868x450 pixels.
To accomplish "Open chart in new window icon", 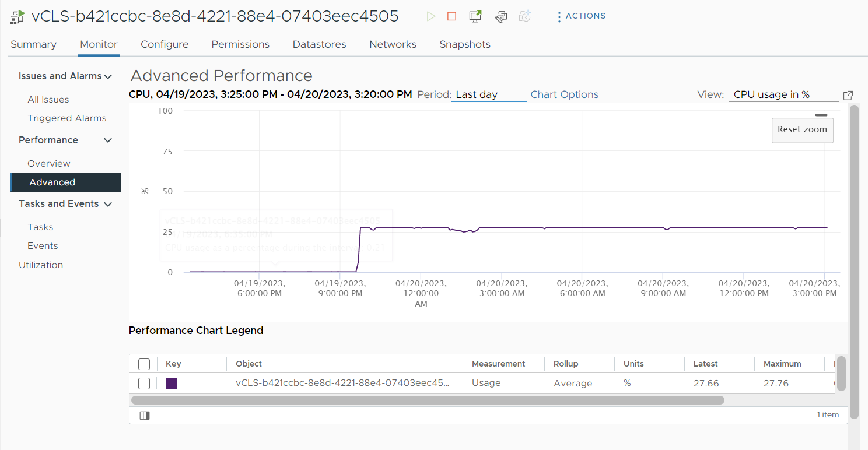I will pyautogui.click(x=848, y=95).
